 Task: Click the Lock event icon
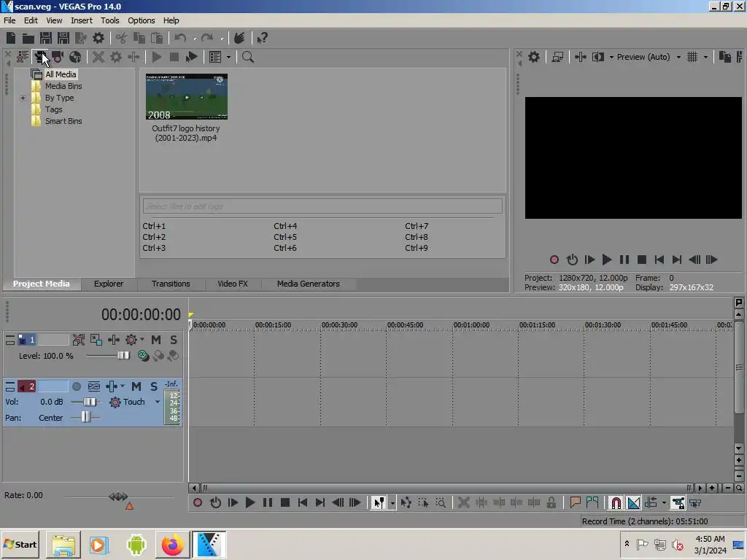point(551,502)
